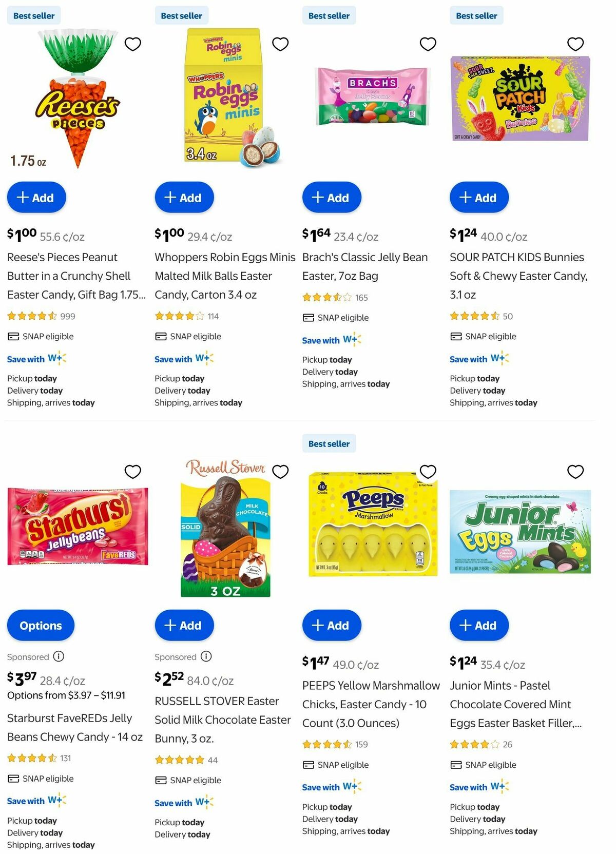Toggle favorite on Brach's Classic Jelly Bean bag
616x854 pixels.
coord(428,44)
